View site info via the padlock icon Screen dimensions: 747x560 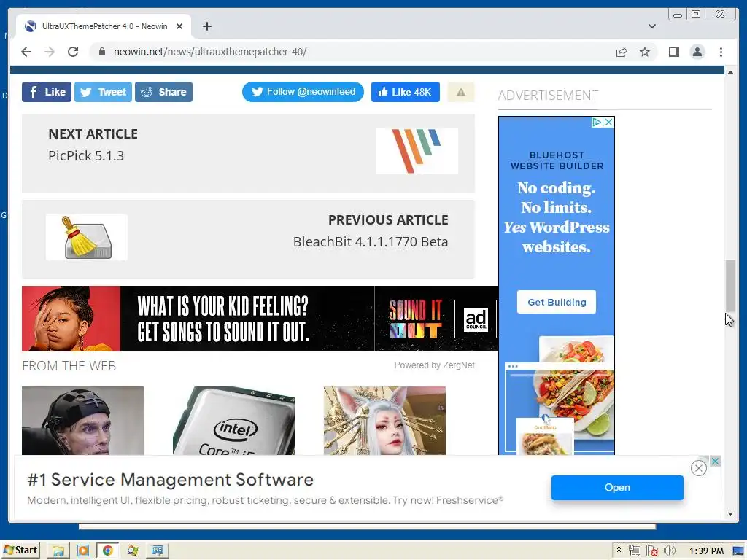click(101, 52)
